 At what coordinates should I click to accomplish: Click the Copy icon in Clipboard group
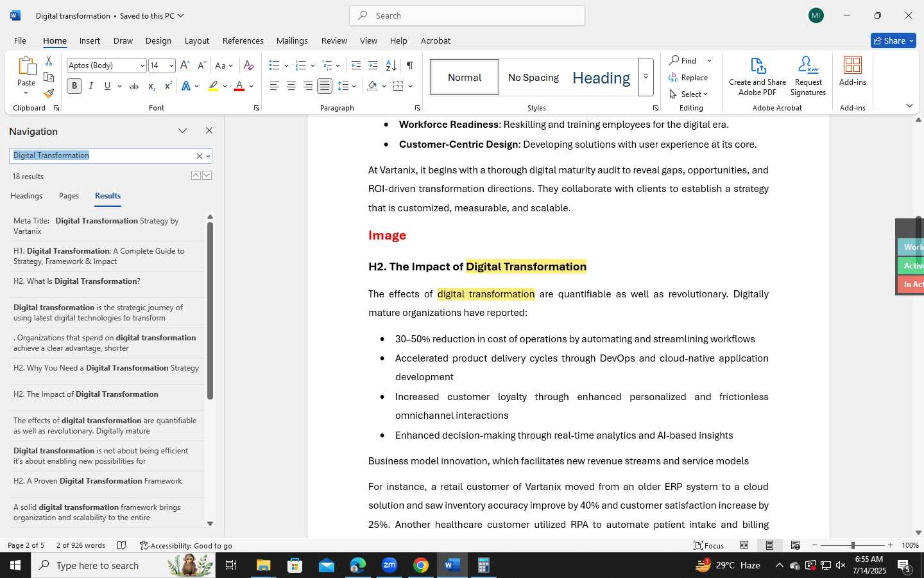[49, 77]
